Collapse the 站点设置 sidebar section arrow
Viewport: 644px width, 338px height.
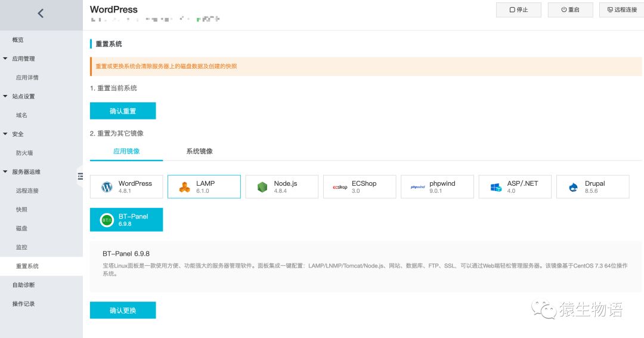[5, 96]
